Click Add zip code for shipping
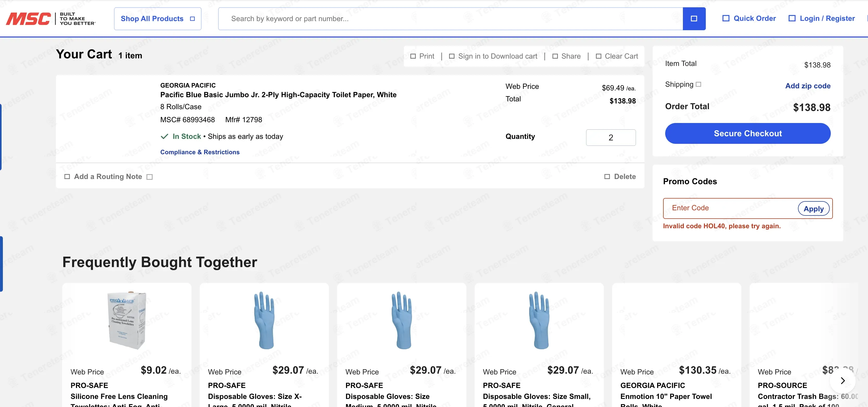868x407 pixels. (x=808, y=86)
